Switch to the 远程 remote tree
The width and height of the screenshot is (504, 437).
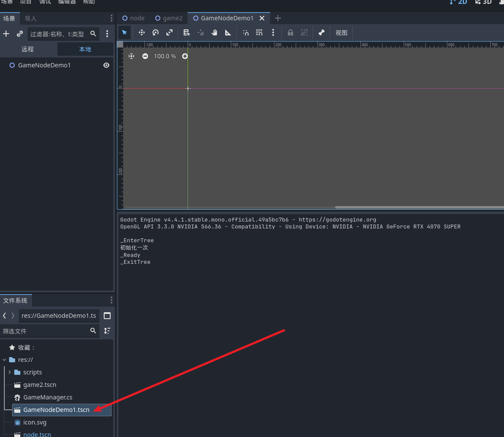click(28, 49)
